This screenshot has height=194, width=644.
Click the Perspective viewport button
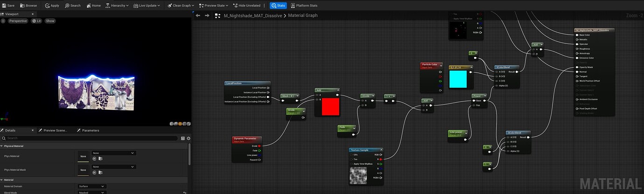coord(18,21)
